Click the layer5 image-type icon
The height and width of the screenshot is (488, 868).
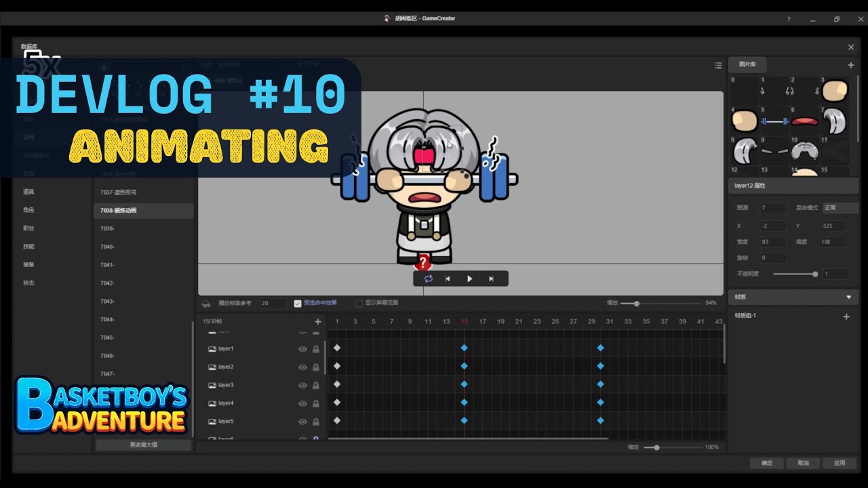pos(212,422)
